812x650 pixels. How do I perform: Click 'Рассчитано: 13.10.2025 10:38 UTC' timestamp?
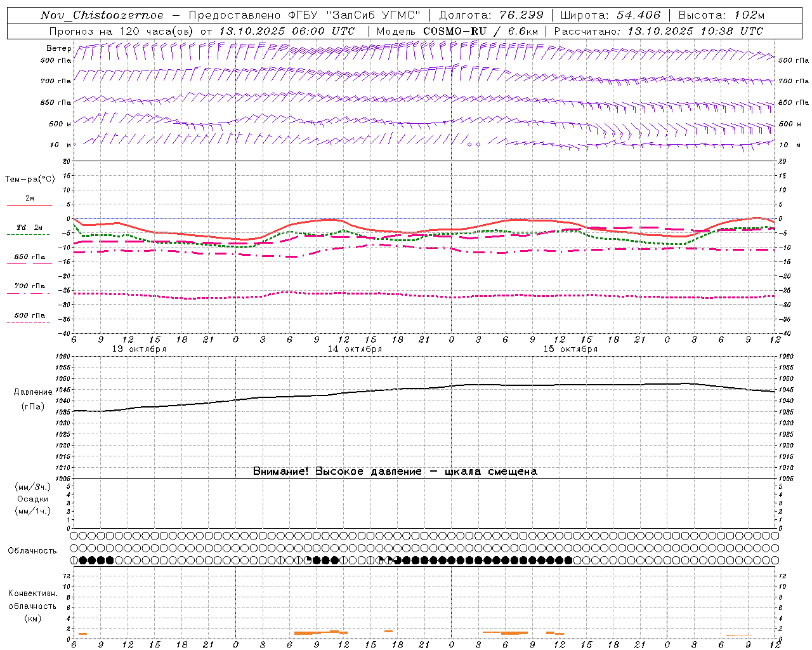point(658,31)
